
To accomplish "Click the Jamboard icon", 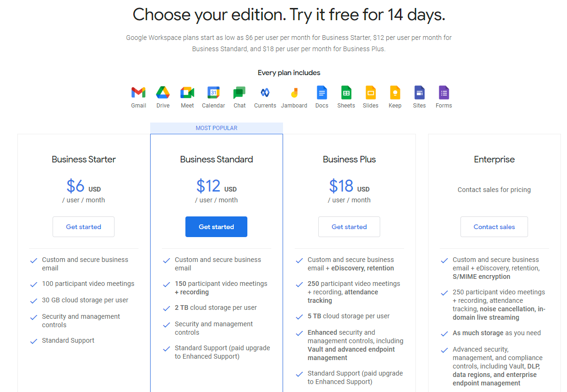I will pyautogui.click(x=294, y=92).
